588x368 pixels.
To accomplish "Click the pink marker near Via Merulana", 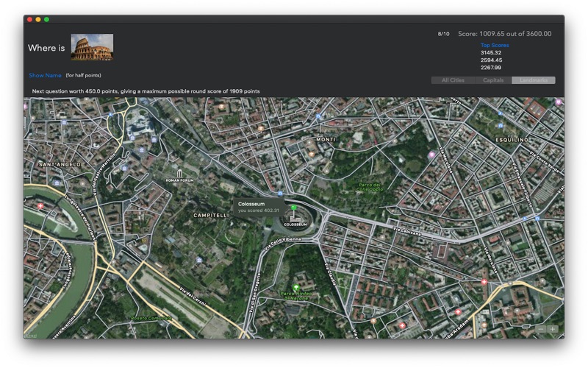I will pos(431,155).
